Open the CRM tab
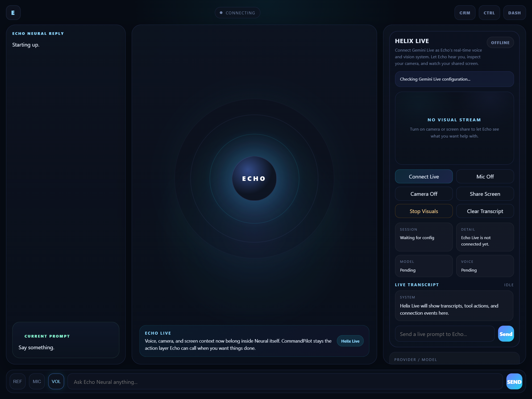The image size is (532, 399). pos(465,13)
